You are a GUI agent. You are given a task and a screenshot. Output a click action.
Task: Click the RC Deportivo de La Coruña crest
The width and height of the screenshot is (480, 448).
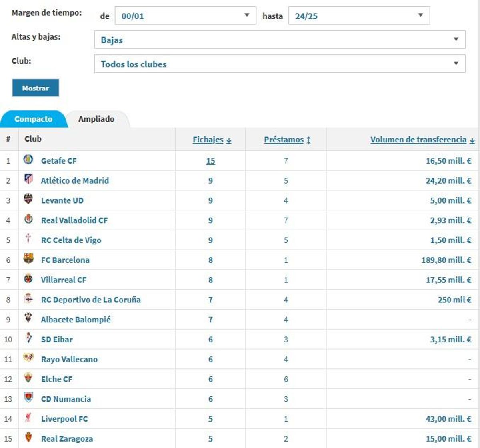click(28, 298)
